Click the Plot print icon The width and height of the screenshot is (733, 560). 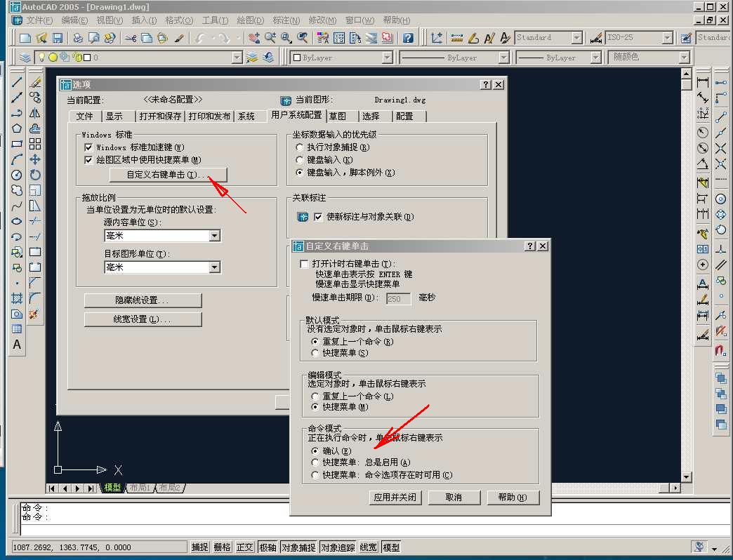pos(78,38)
